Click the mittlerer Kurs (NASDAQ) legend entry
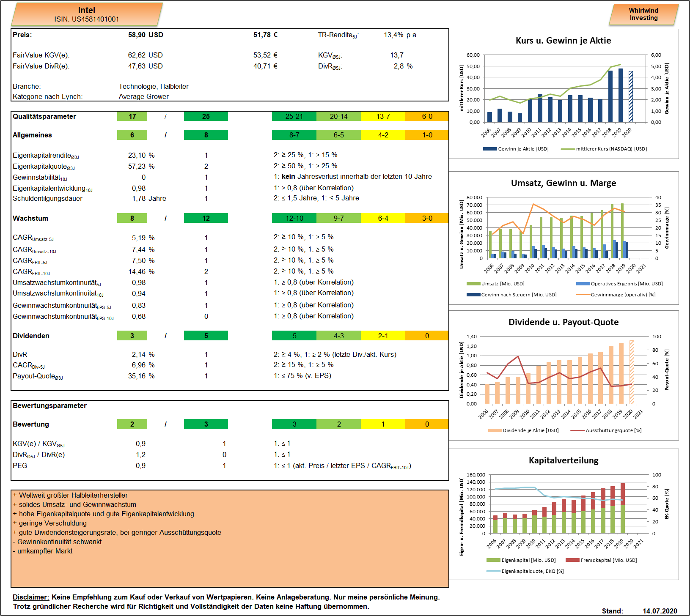This screenshot has height=616, width=690. point(604,149)
